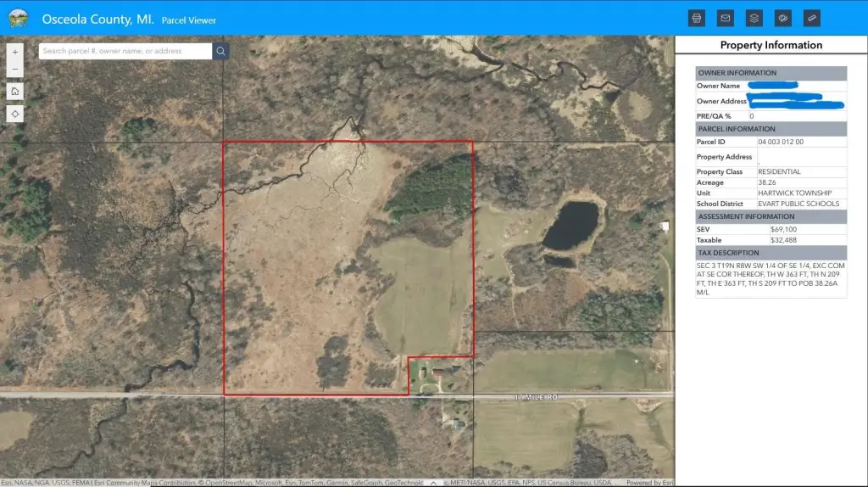
Task: Expand the bottom panel chevron arrow
Action: [433, 482]
